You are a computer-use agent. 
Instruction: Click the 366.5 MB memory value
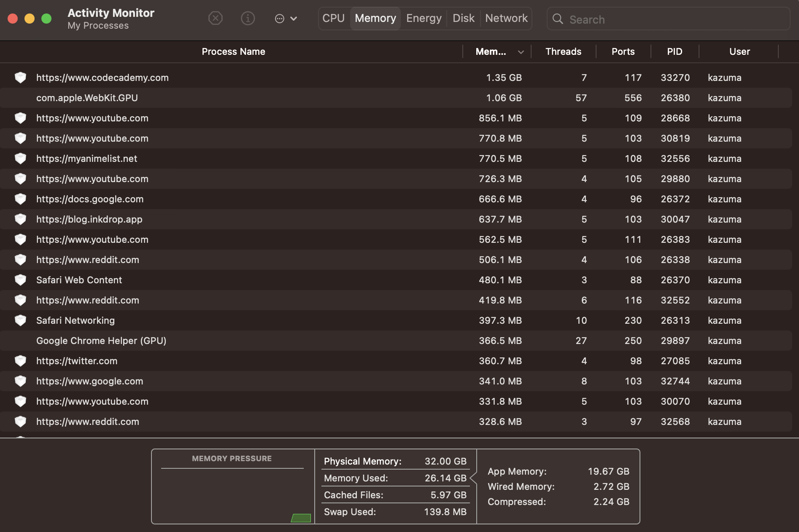[500, 341]
